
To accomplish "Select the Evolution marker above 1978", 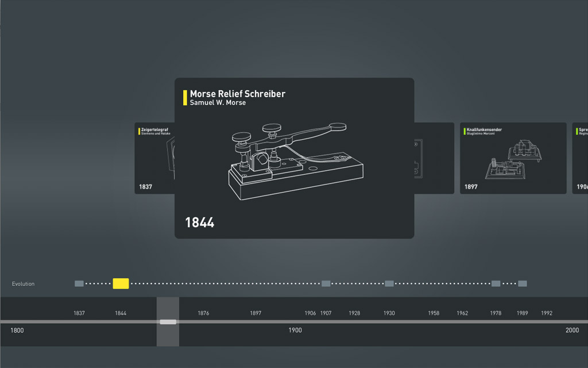I will [x=496, y=283].
